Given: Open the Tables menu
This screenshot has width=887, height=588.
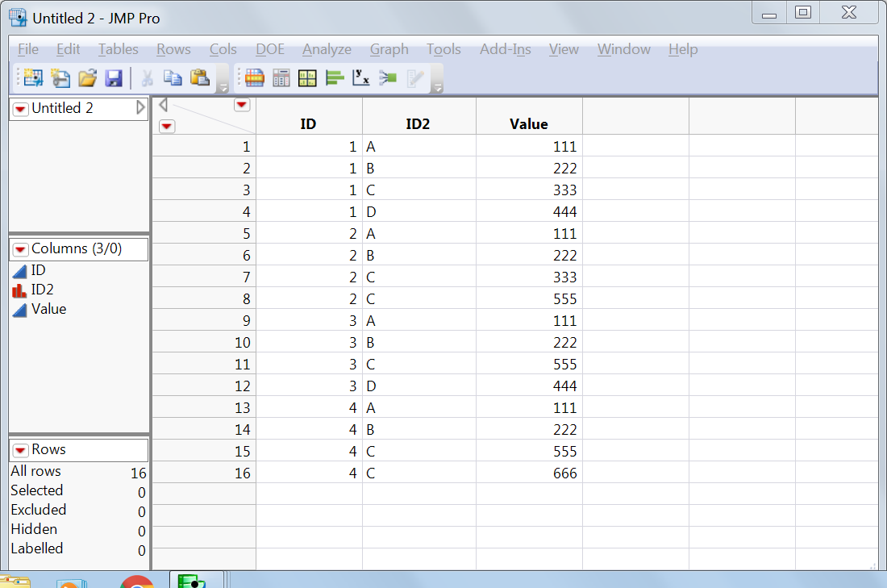Looking at the screenshot, I should [x=118, y=49].
